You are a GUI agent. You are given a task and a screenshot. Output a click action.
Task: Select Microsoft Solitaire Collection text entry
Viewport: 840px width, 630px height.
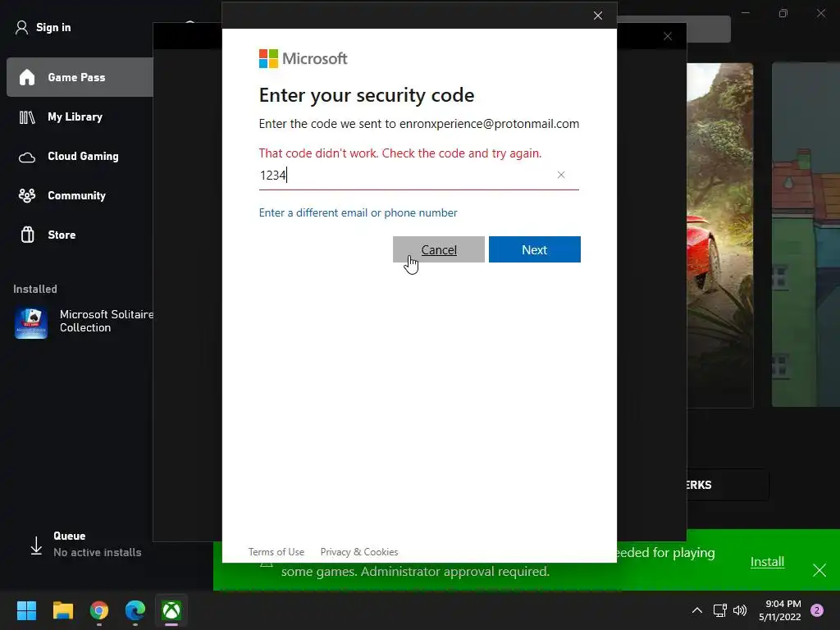[x=106, y=321]
